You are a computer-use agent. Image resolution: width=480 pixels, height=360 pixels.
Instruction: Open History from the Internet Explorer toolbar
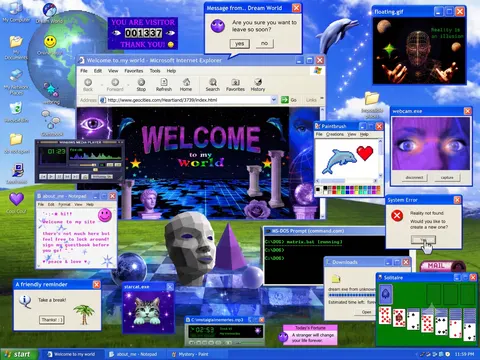(x=258, y=85)
